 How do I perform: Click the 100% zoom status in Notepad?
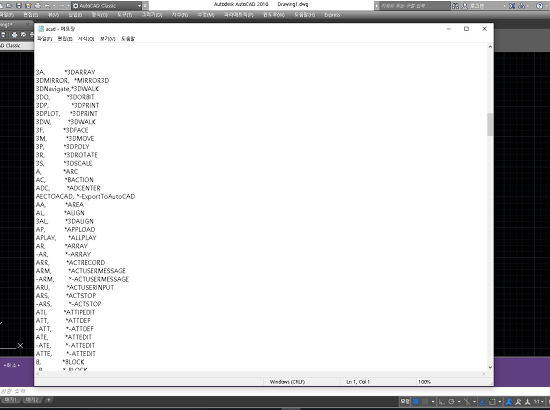[x=424, y=382]
